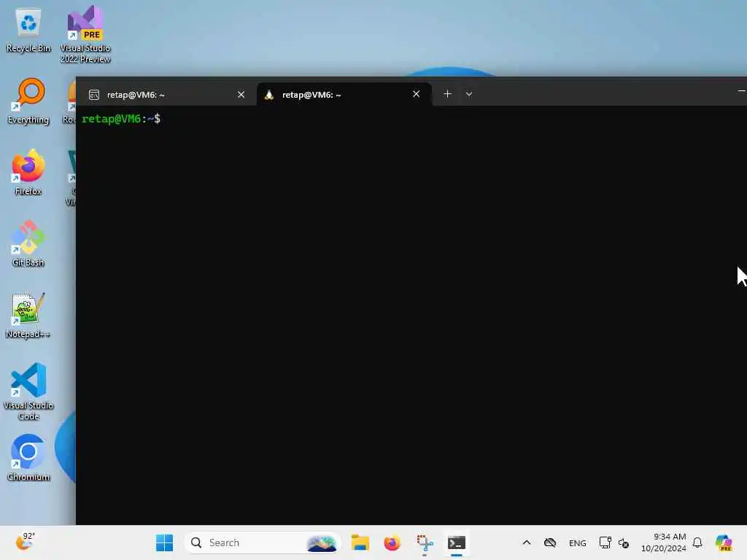747x560 pixels.
Task: Open Firefox from the taskbar
Action: pyautogui.click(x=392, y=542)
